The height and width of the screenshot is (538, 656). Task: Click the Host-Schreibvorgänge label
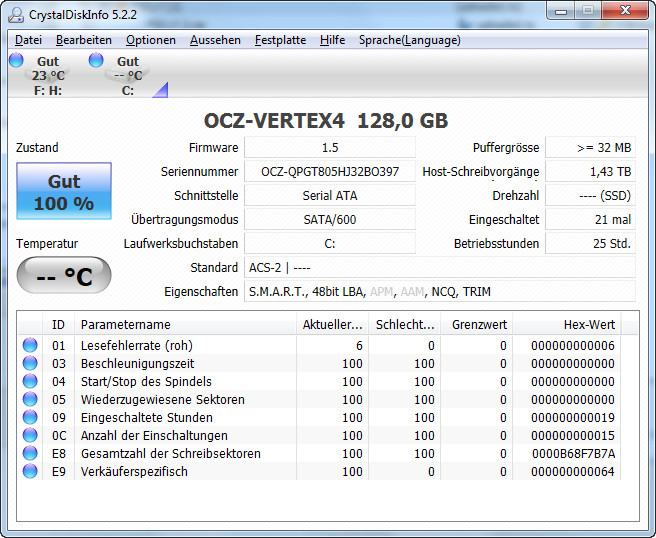[481, 172]
